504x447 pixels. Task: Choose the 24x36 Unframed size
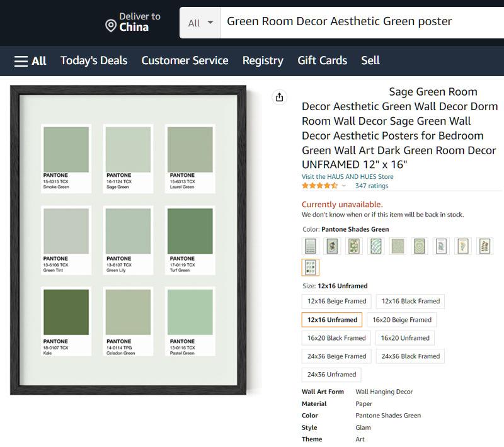point(331,375)
